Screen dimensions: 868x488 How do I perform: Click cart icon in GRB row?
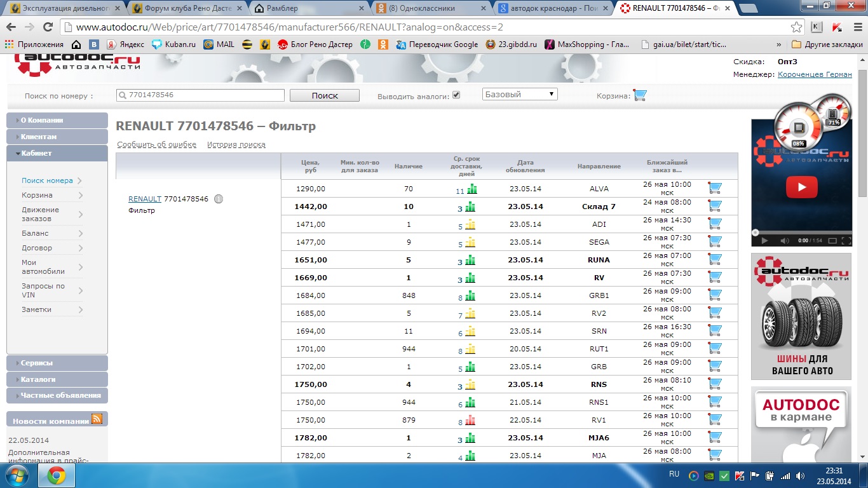pos(715,366)
